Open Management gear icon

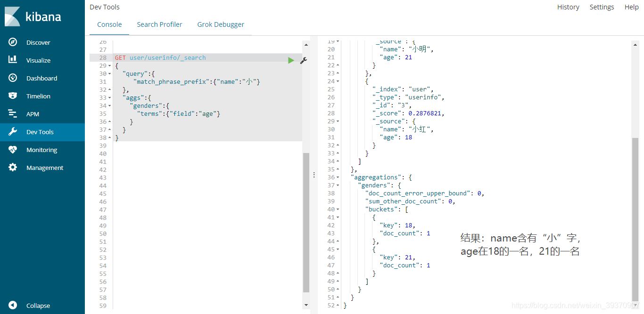[x=13, y=168]
